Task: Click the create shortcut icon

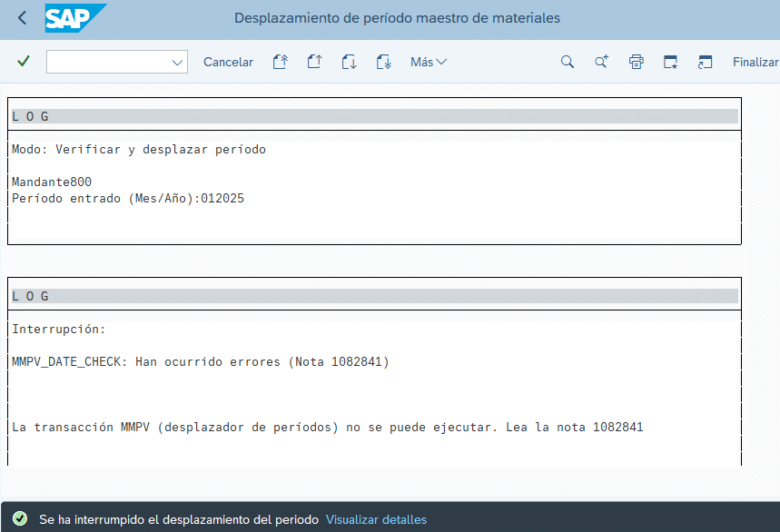Action: click(705, 62)
